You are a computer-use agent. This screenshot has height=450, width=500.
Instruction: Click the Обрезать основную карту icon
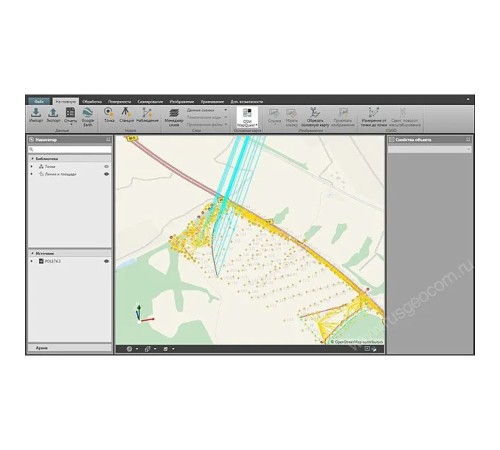(x=315, y=112)
